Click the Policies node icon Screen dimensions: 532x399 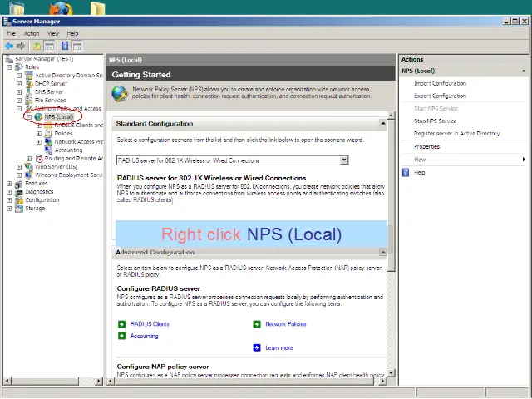[x=48, y=133]
